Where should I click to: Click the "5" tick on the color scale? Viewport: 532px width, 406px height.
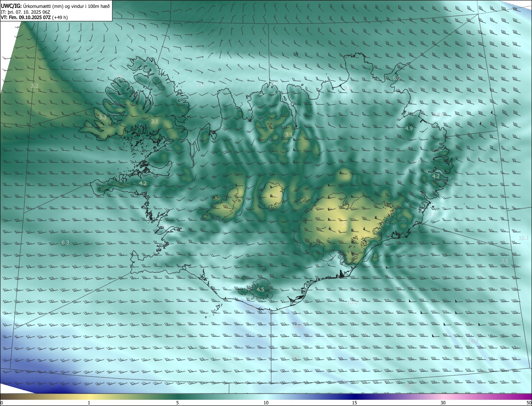tap(177, 403)
